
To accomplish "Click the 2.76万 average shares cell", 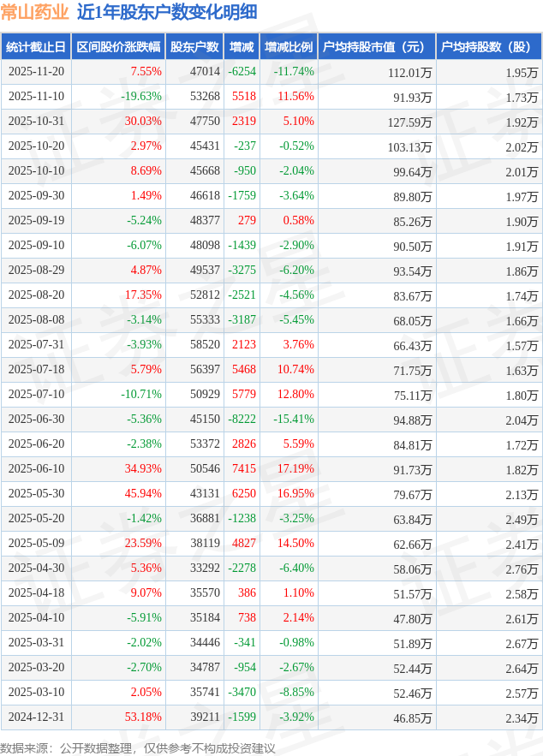I will pyautogui.click(x=522, y=568).
